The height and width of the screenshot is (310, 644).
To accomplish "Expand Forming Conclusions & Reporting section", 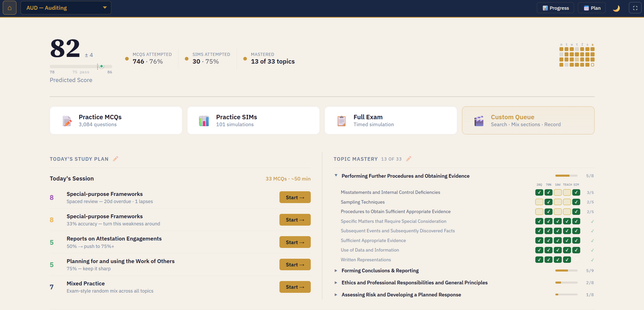I will point(336,271).
